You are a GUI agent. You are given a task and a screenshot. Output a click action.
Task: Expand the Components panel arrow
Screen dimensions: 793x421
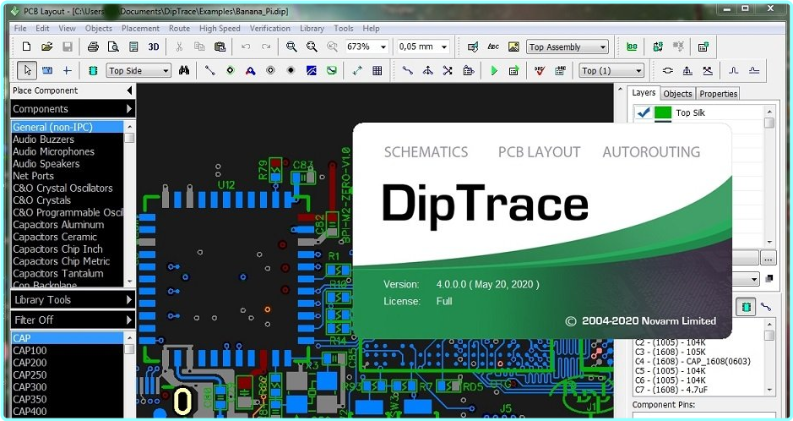click(x=129, y=108)
